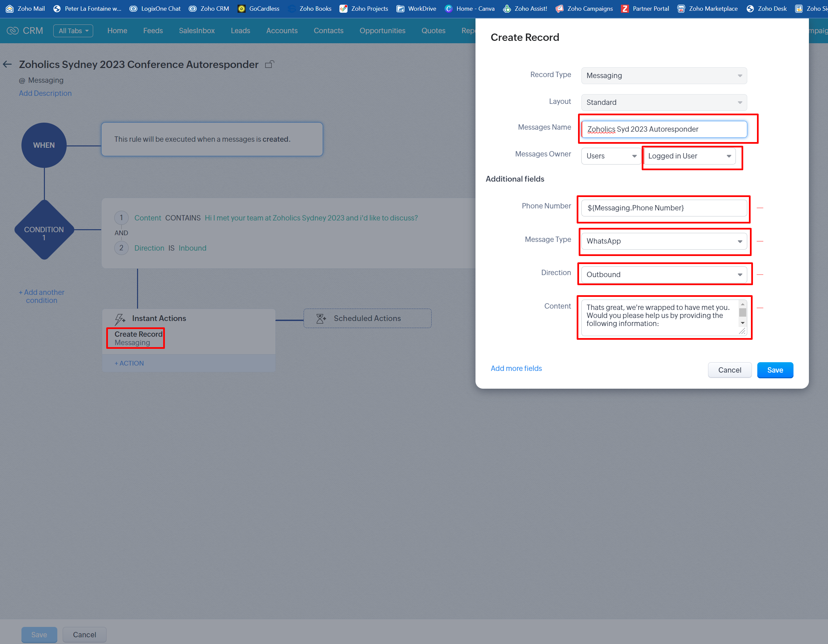The width and height of the screenshot is (828, 644).
Task: Click the + ACTION link
Action: 129,363
